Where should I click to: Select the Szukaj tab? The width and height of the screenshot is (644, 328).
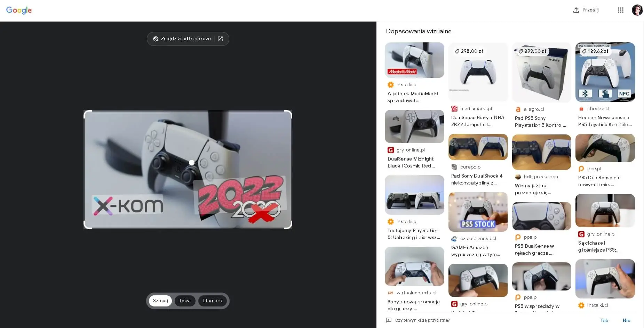click(x=160, y=301)
